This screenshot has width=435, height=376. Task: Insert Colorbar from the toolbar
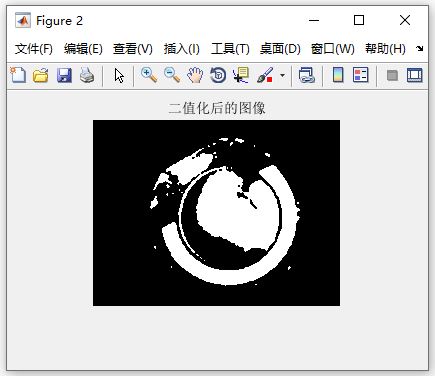tap(338, 75)
